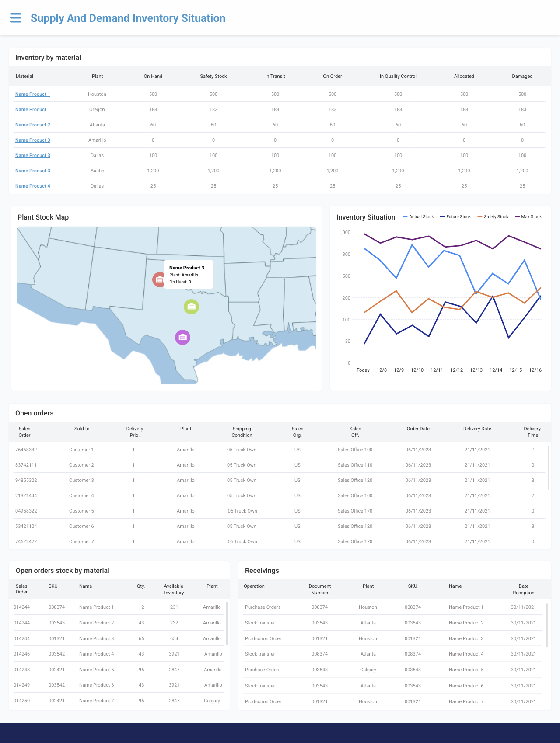The width and height of the screenshot is (560, 743).
Task: Click the Delivery Date column header
Action: [477, 429]
